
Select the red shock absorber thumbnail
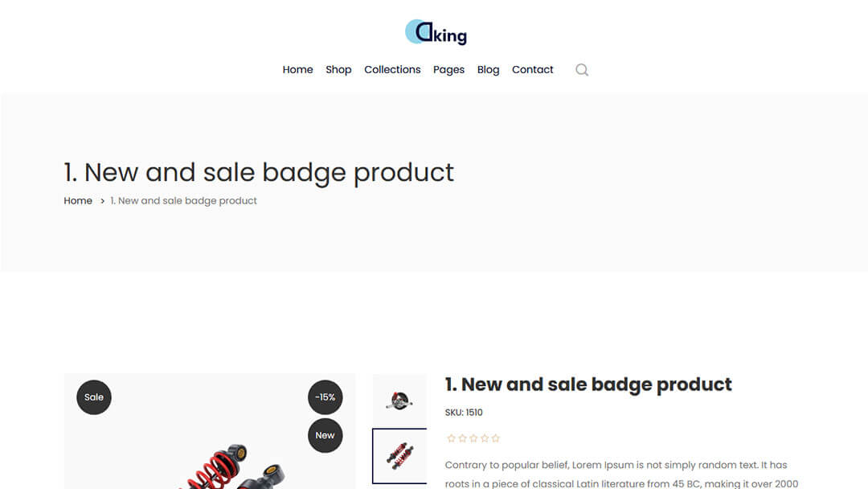399,456
